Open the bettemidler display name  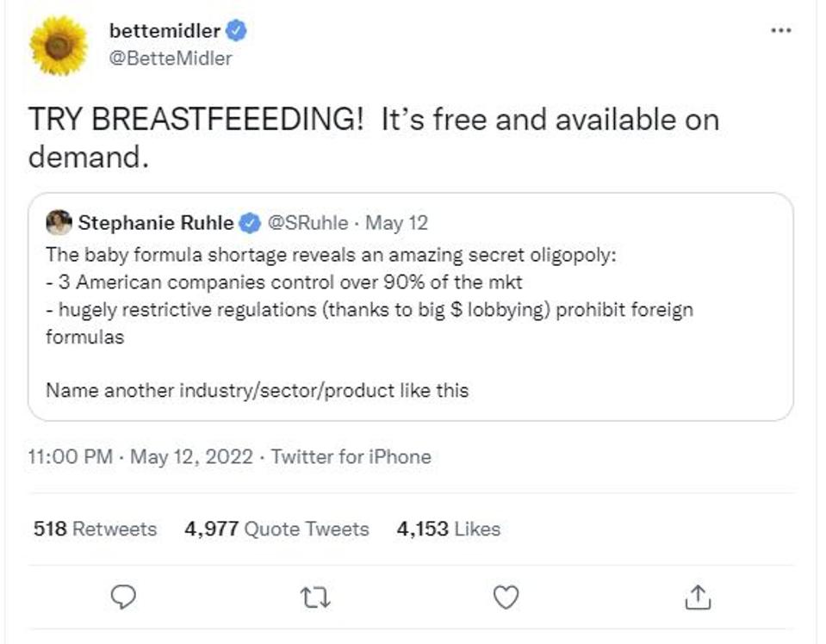click(165, 32)
